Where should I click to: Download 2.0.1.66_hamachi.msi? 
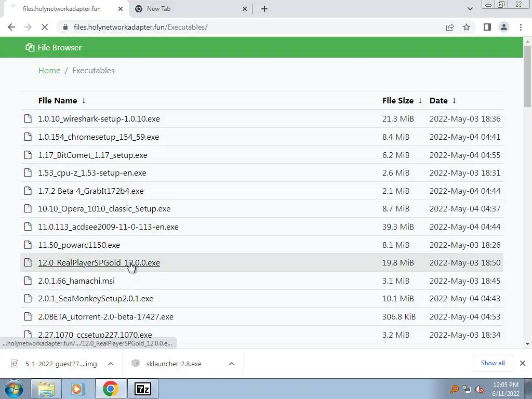point(76,281)
